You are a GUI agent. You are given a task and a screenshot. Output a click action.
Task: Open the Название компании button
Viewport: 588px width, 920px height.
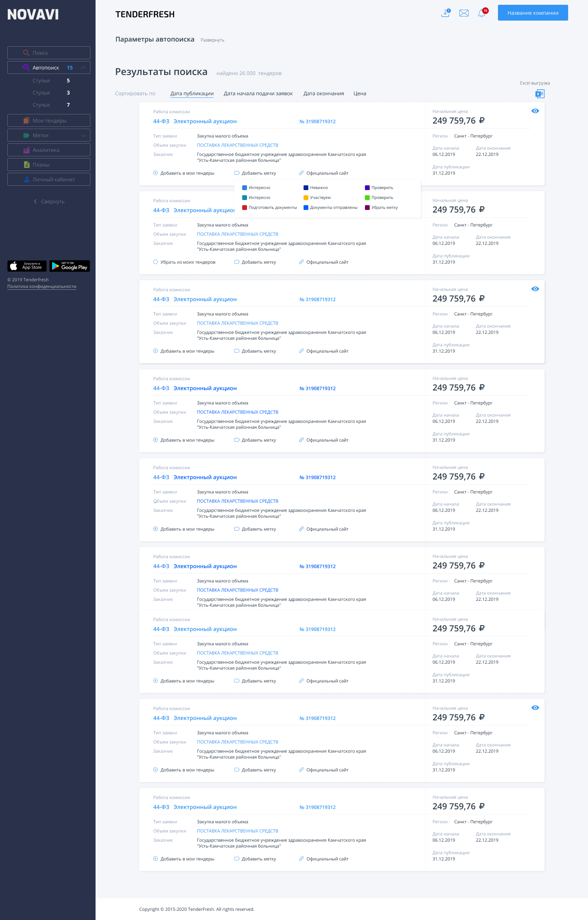click(x=533, y=13)
